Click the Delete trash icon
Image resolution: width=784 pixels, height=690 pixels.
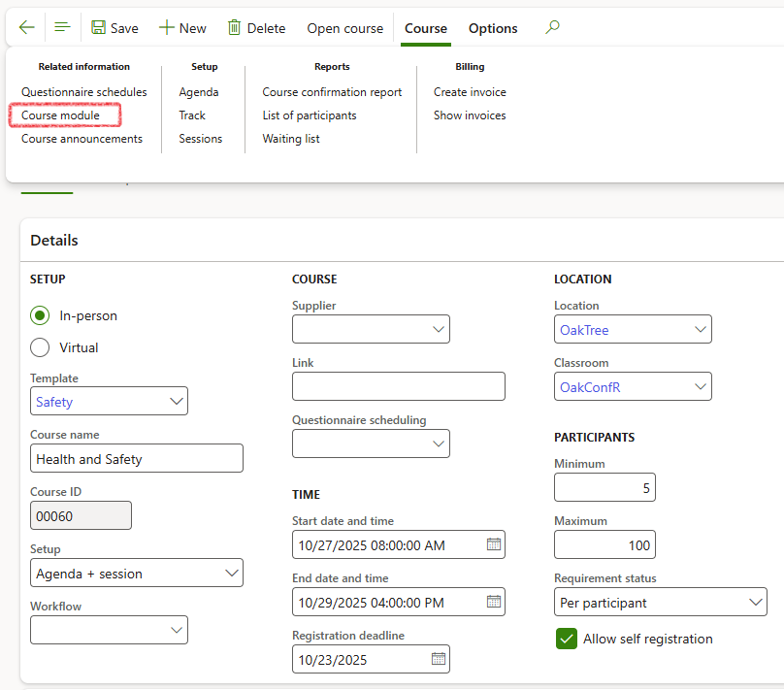[235, 28]
